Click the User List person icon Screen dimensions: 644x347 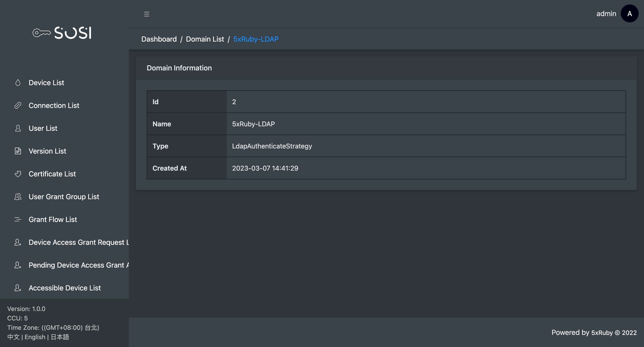(x=18, y=128)
